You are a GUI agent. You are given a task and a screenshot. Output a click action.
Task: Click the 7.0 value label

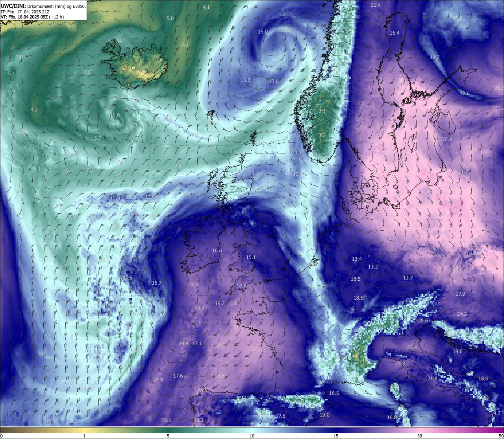89,170
